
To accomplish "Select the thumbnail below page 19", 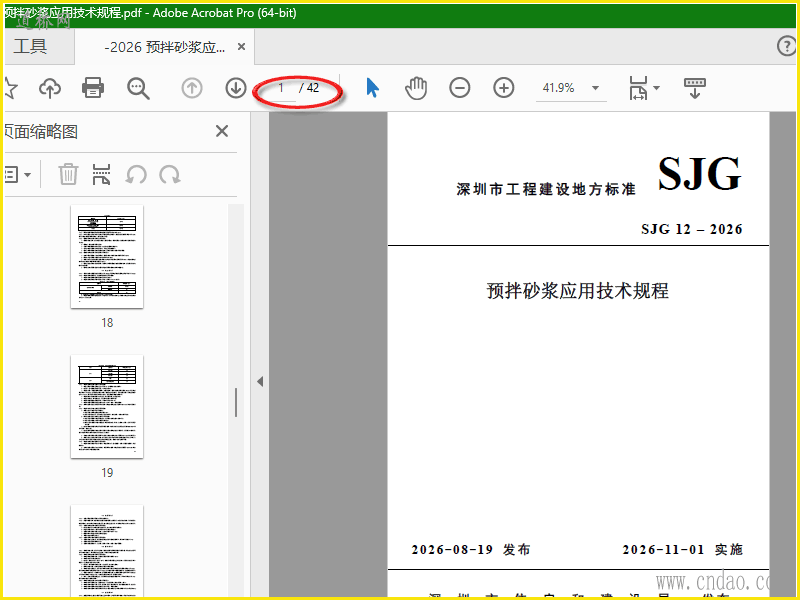I will (x=107, y=551).
